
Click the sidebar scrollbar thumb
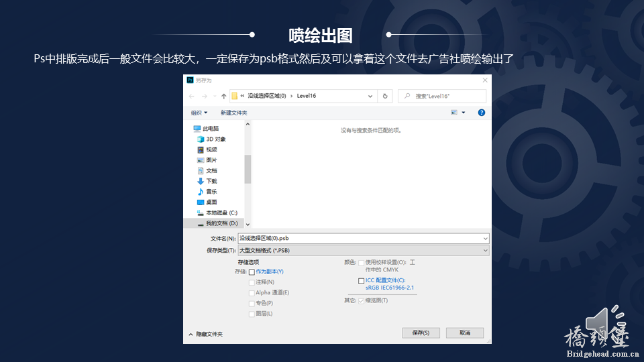(x=248, y=169)
